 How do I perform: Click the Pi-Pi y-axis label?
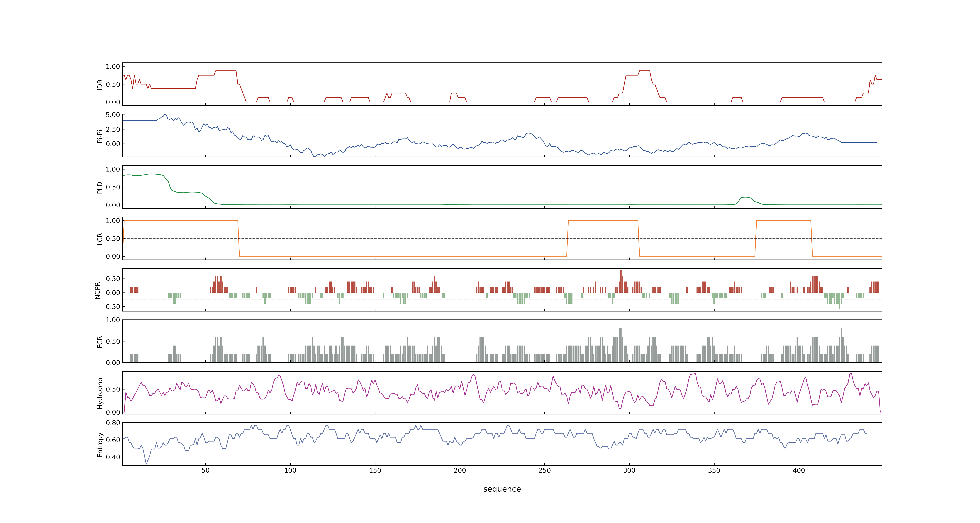[100, 136]
